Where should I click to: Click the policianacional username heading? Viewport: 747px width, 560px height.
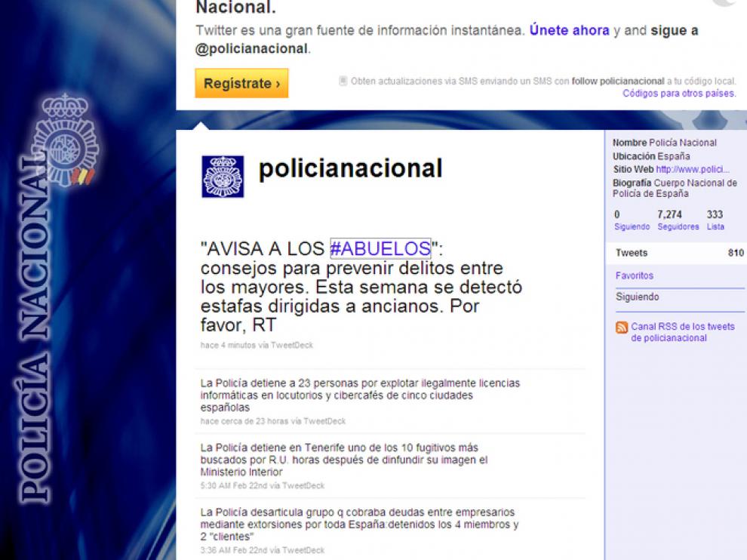coord(350,169)
